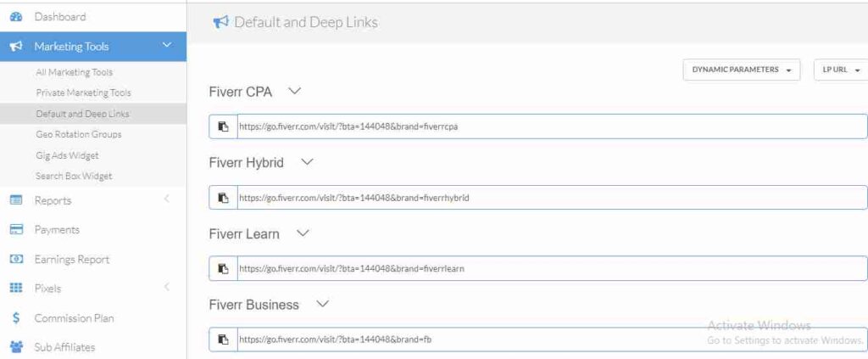The height and width of the screenshot is (359, 868).
Task: Click the Fiverr Hybrid link URL field
Action: click(x=553, y=197)
